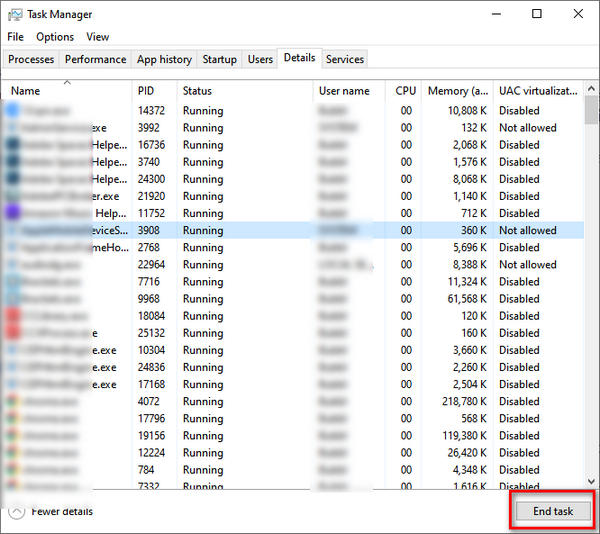Switch to the Users tab
This screenshot has height=534, width=600.
click(260, 59)
